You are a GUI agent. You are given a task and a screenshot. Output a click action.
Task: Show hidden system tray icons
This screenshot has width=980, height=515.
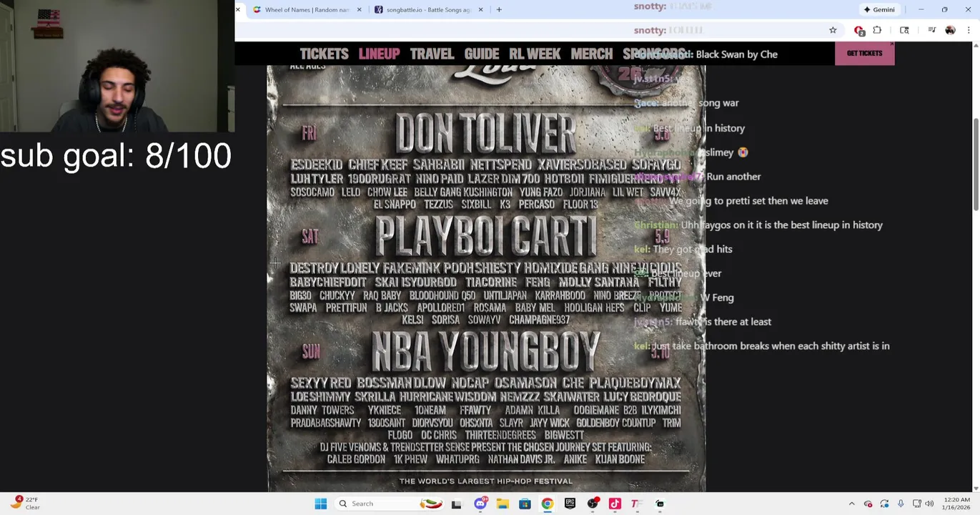point(851,504)
